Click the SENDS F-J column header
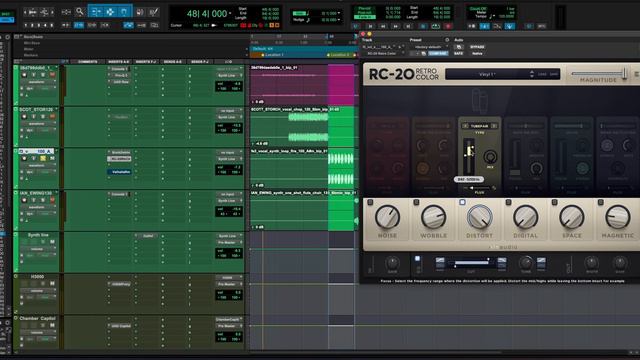640x360 pixels. pos(200,62)
